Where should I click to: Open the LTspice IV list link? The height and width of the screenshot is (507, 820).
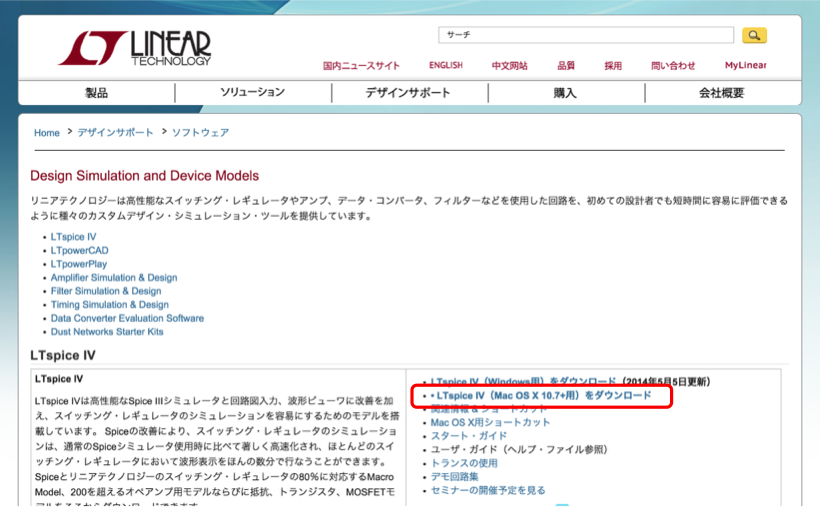pos(73,237)
